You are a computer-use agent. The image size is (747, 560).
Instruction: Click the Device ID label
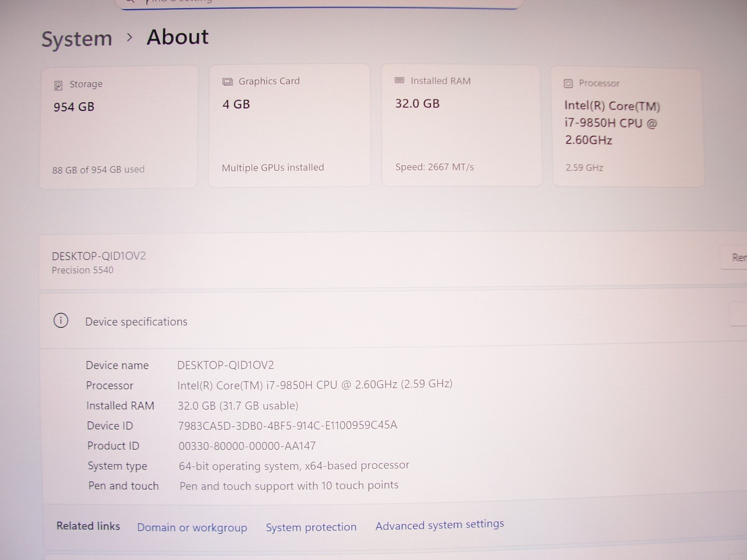pos(110,426)
